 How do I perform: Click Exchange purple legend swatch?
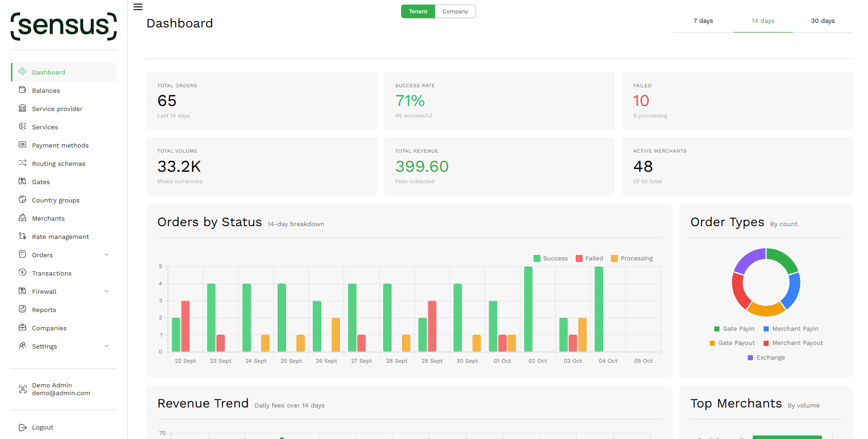point(750,358)
